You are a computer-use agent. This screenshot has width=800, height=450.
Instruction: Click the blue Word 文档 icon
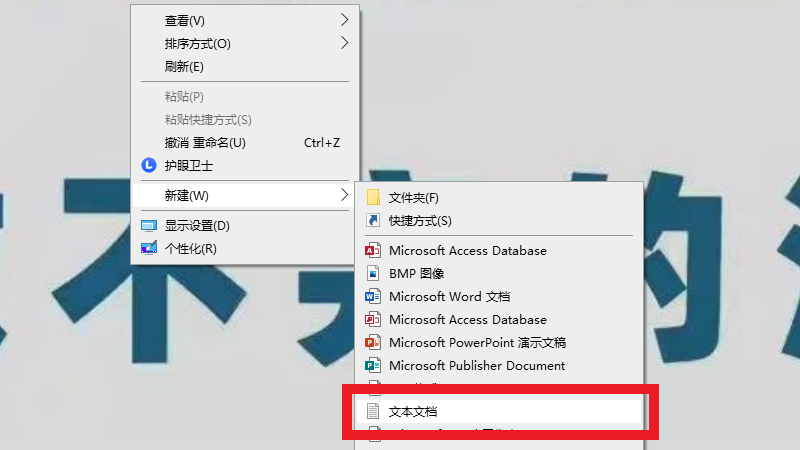(373, 296)
